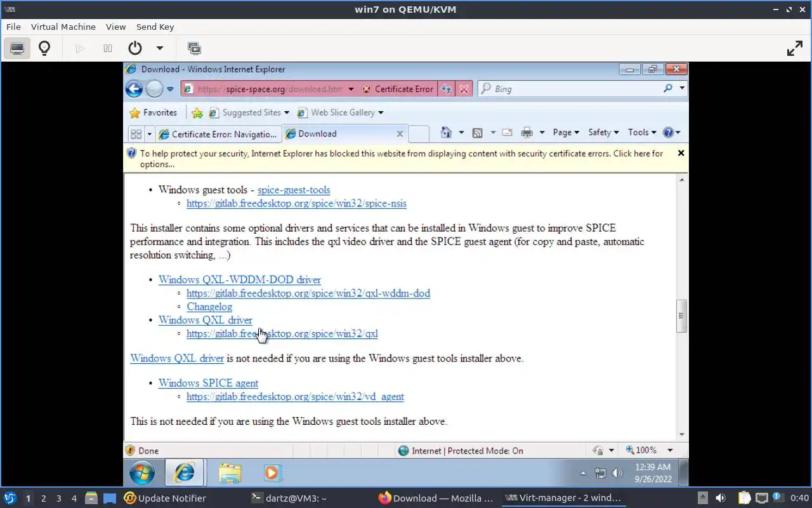Screen dimensions: 812x508
Task: Click the page vertical scrollbar thumb
Action: point(682,316)
